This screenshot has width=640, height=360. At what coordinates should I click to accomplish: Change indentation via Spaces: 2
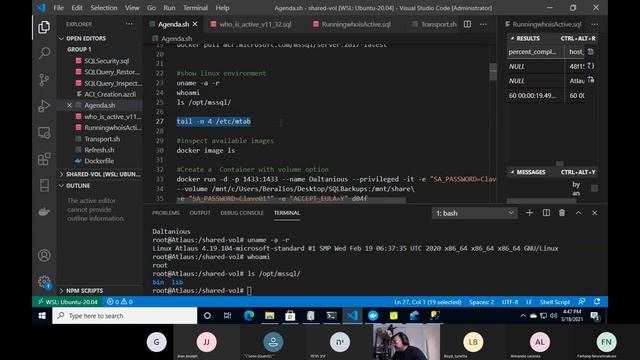click(x=481, y=302)
